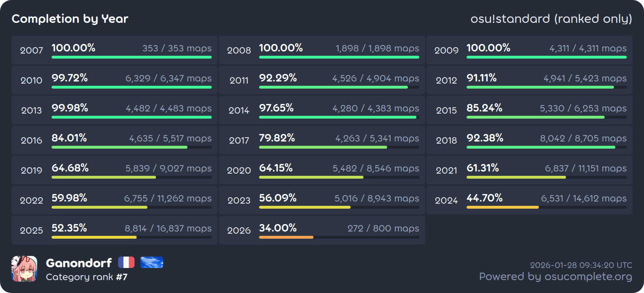Click the French flag icon

(126, 262)
